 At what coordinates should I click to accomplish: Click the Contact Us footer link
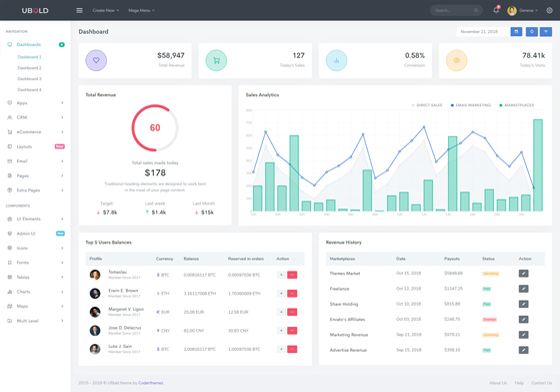pos(542,383)
